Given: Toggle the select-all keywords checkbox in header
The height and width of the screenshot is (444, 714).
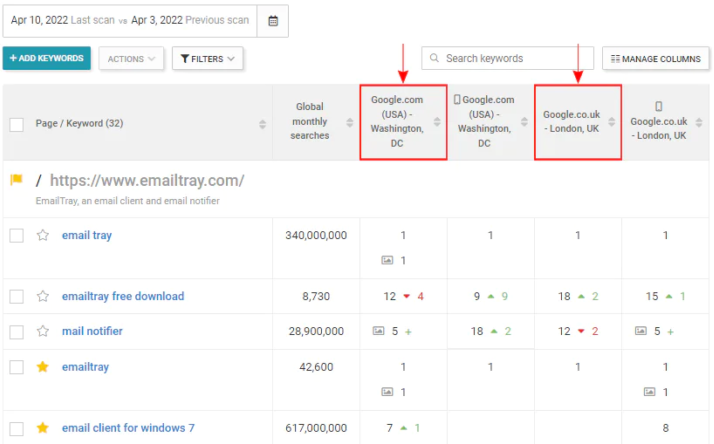Looking at the screenshot, I should [x=16, y=124].
